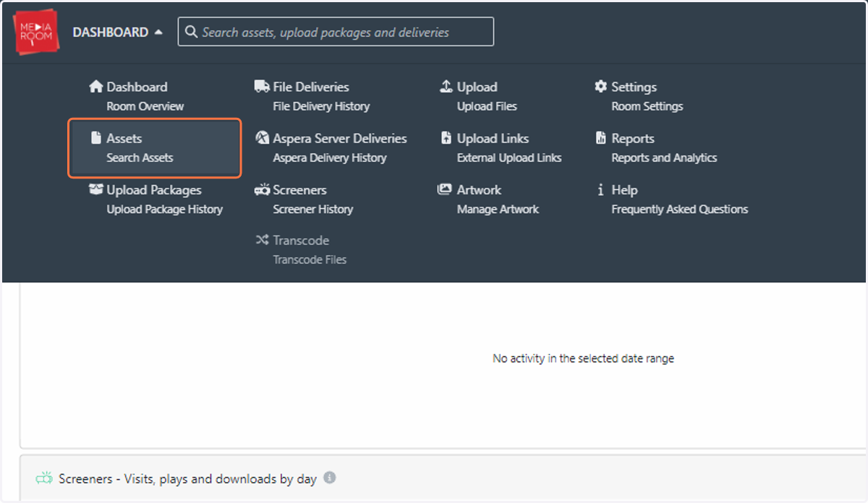This screenshot has height=503, width=868.
Task: Click the Dashboard home icon
Action: (x=96, y=87)
